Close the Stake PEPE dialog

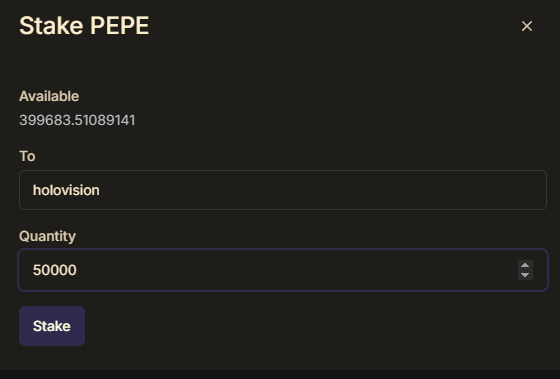click(527, 26)
